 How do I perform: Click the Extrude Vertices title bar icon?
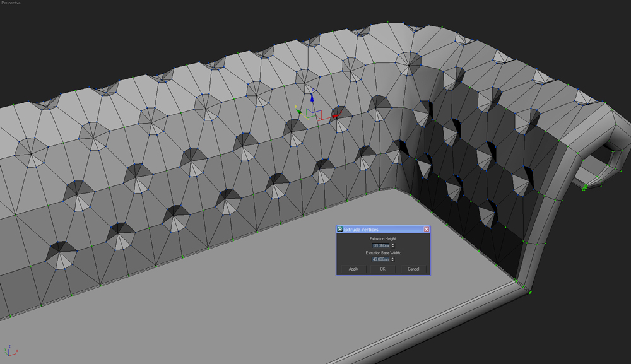click(x=340, y=229)
